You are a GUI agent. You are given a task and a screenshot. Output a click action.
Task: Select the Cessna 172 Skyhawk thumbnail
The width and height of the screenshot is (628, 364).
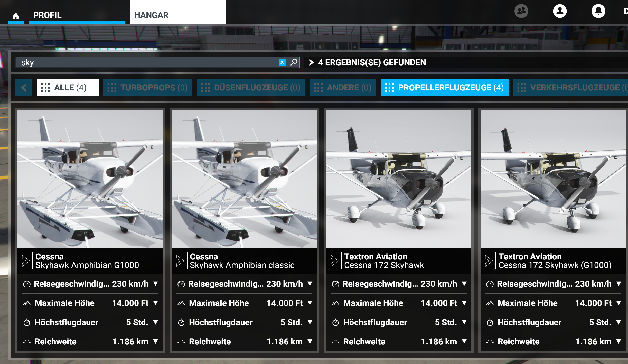pos(399,179)
